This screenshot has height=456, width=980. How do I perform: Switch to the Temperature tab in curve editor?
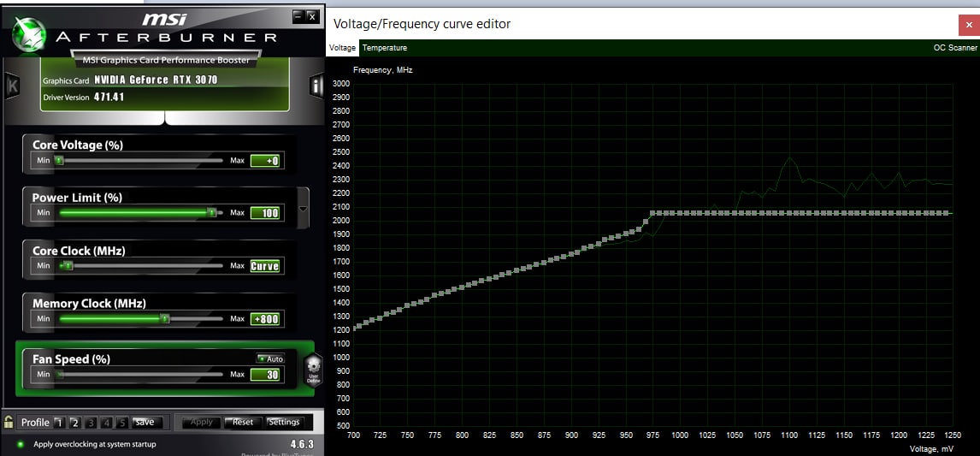pos(384,48)
